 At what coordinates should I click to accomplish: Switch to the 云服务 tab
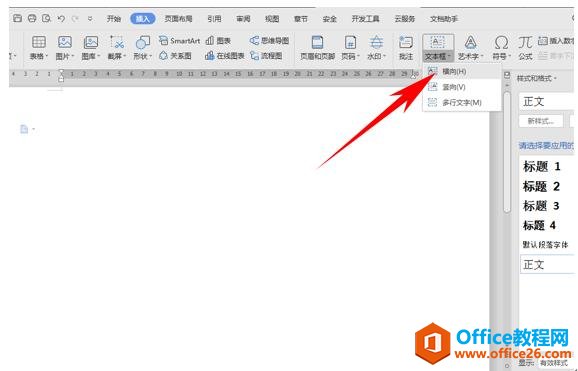(405, 18)
